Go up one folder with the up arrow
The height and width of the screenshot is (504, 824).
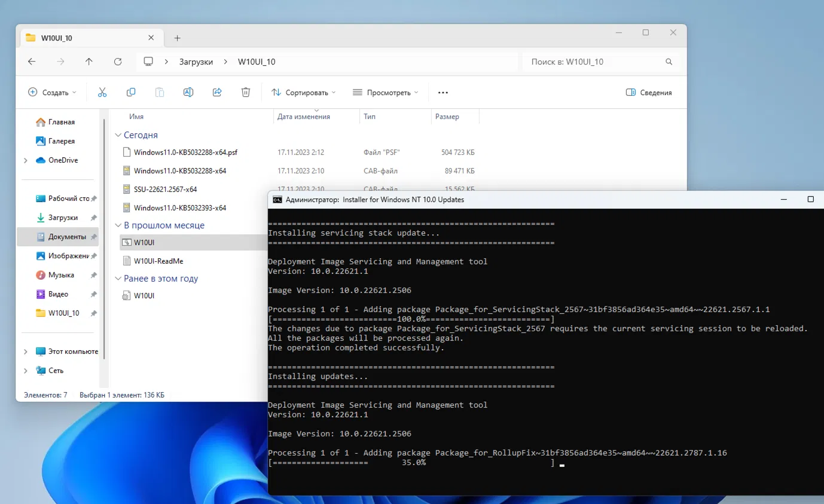89,62
